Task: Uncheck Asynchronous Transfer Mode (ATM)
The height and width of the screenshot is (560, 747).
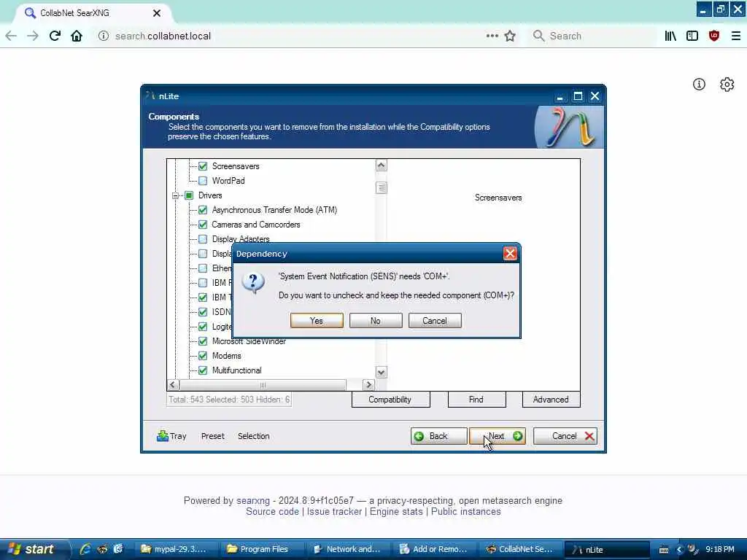Action: (x=203, y=210)
